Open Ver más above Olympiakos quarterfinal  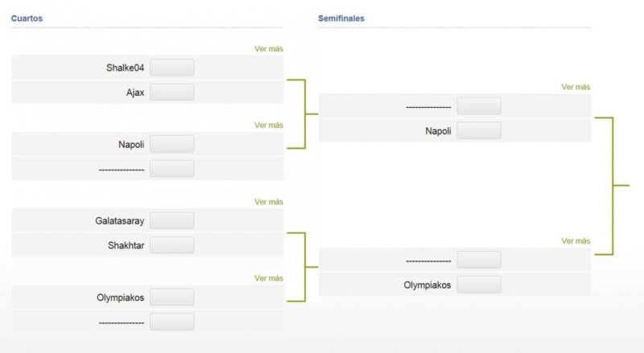pos(269,278)
